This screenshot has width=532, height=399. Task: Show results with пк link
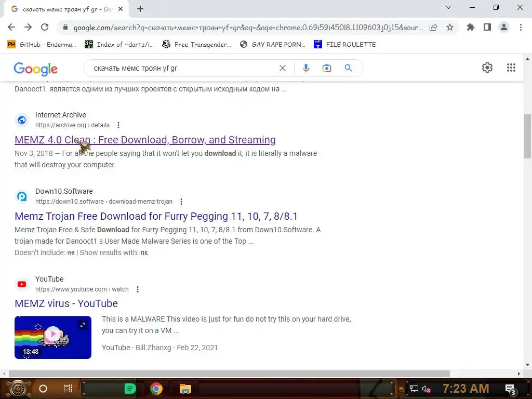click(x=144, y=253)
